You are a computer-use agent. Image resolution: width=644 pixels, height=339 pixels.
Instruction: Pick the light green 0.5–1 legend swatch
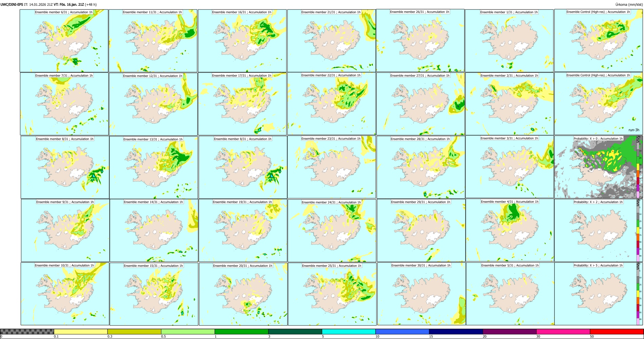(188, 332)
